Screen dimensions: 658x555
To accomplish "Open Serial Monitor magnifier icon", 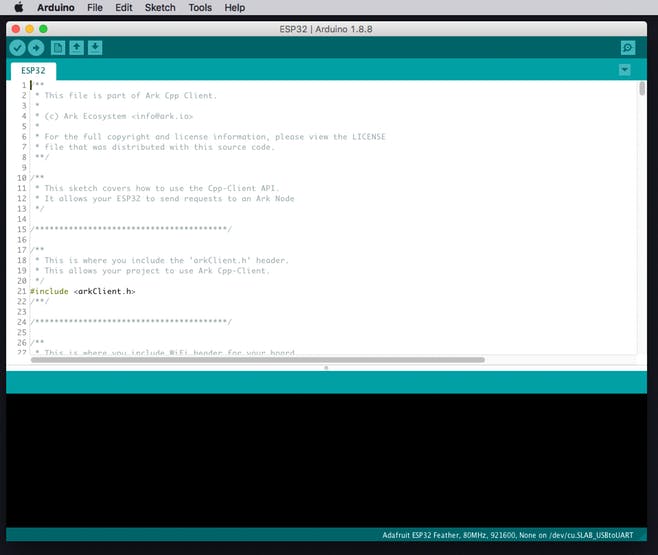I will (627, 47).
